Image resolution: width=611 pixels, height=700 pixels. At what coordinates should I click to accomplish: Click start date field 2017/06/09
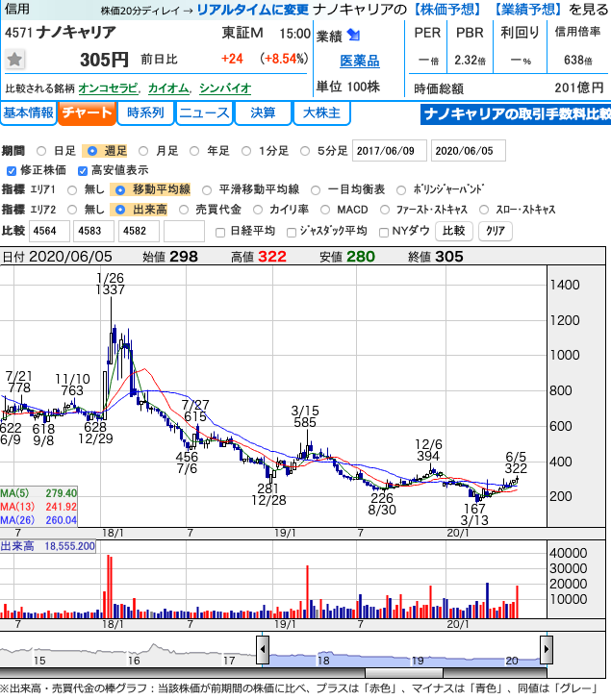click(x=390, y=150)
